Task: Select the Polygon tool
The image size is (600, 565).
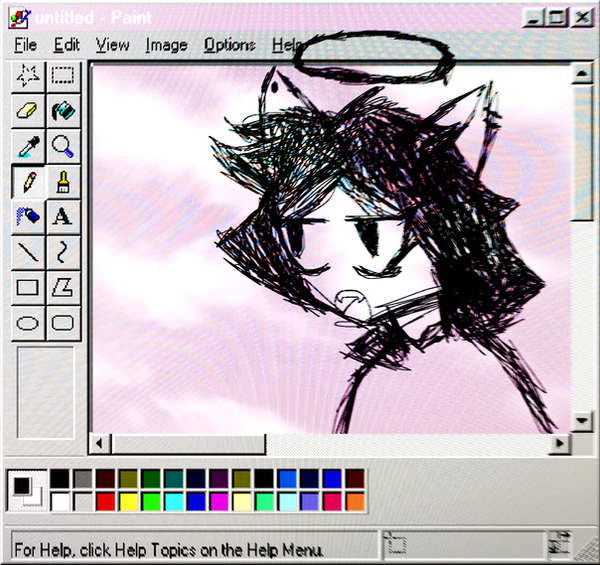Action: 63,288
